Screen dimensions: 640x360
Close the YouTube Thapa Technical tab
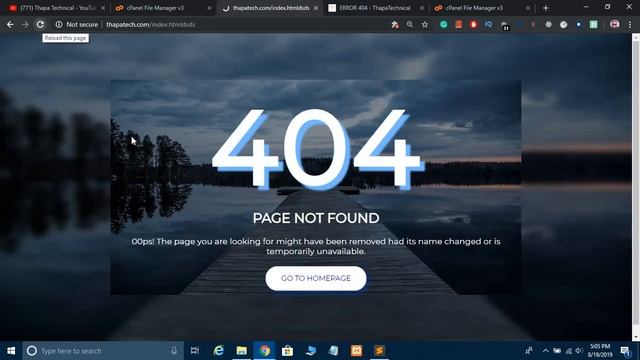[x=103, y=8]
